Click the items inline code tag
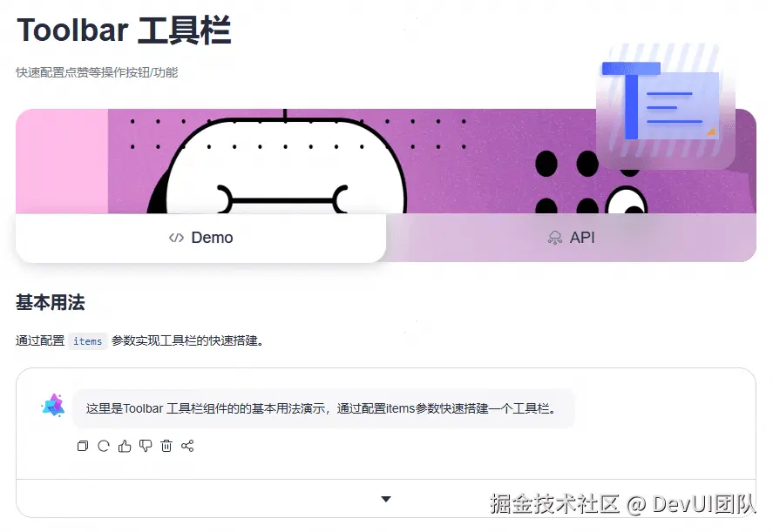The image size is (773, 532). [88, 340]
